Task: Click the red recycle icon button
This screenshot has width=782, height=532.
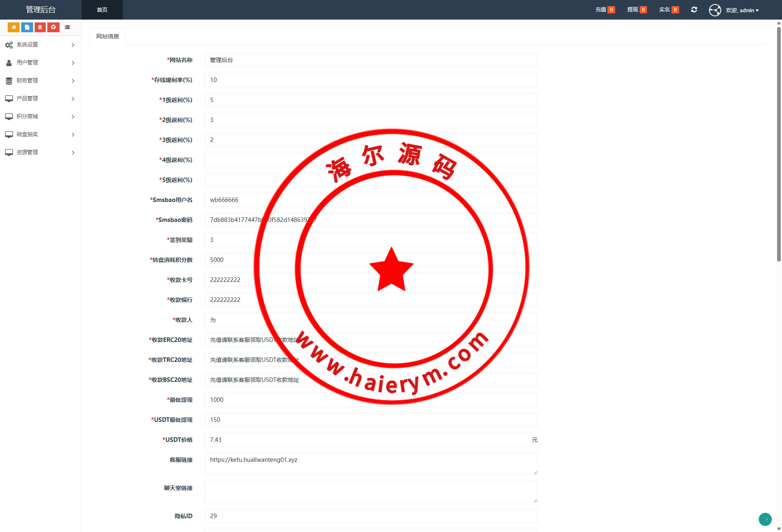Action: click(x=53, y=27)
